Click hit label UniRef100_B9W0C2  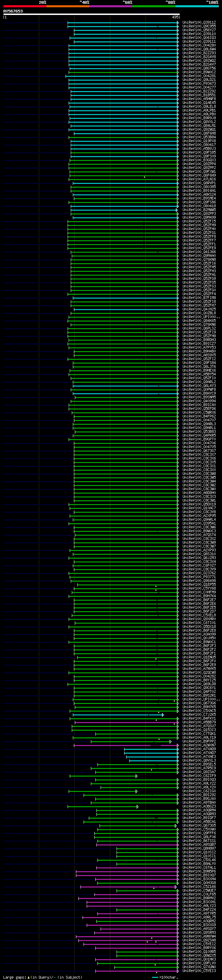(199, 72)
